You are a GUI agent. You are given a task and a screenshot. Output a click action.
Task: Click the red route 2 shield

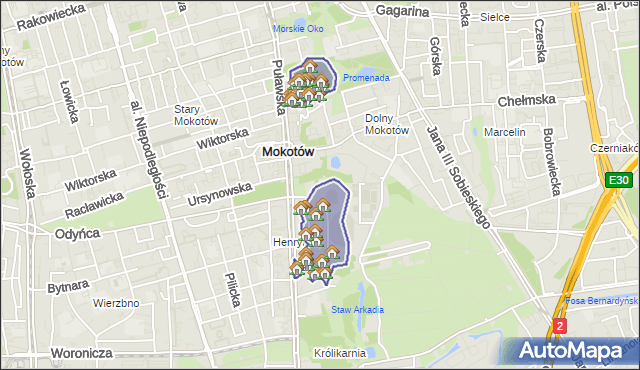[x=560, y=326]
